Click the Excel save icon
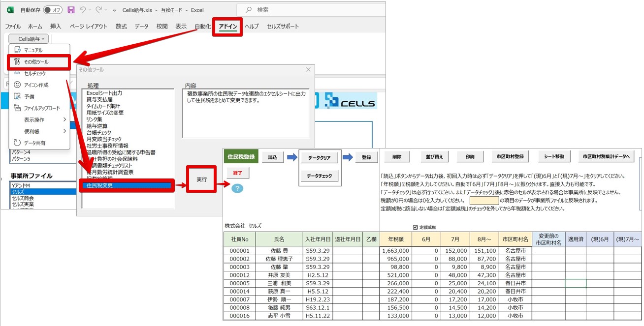 click(71, 10)
